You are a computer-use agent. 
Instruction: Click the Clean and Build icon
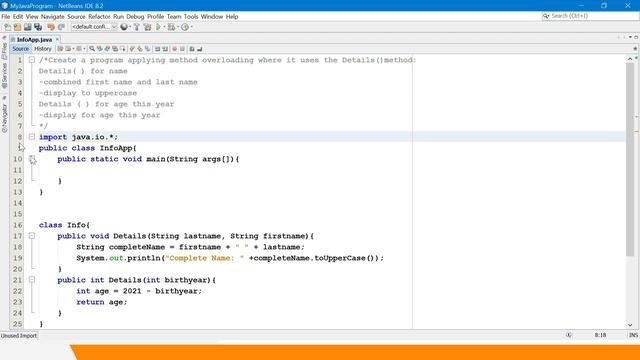coord(147,27)
